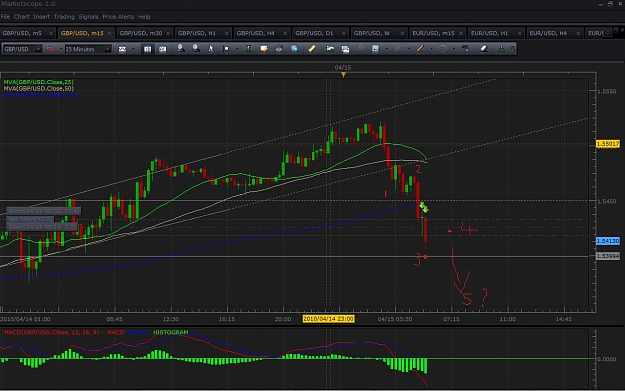This screenshot has height=391, width=625.
Task: Select the Net Short position label
Action: click(x=30, y=219)
